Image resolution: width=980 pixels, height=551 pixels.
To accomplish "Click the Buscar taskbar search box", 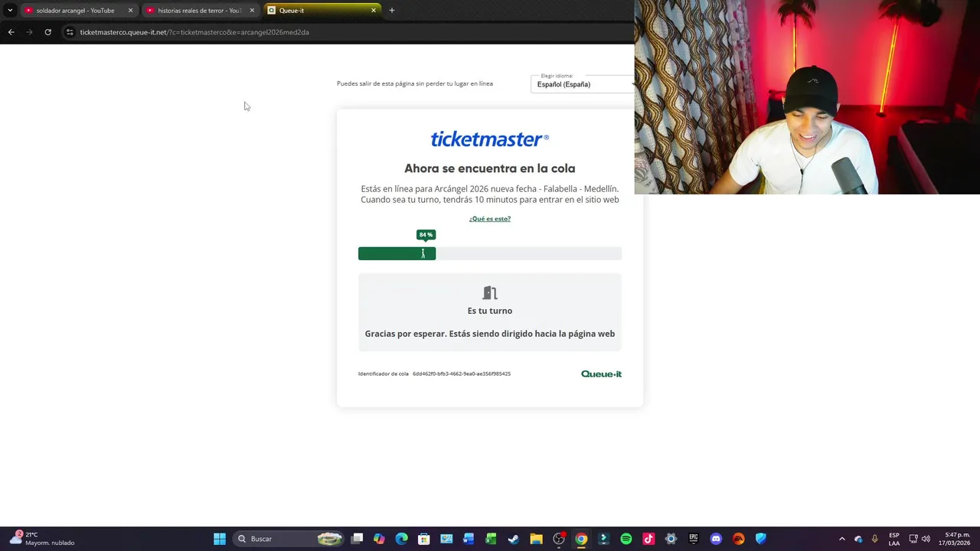I will click(x=289, y=539).
